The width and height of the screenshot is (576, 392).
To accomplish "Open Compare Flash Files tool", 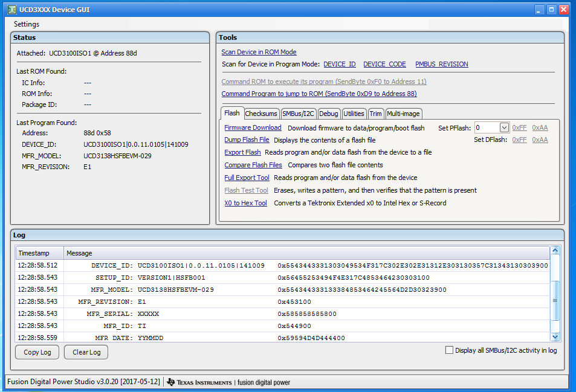I will coord(253,165).
